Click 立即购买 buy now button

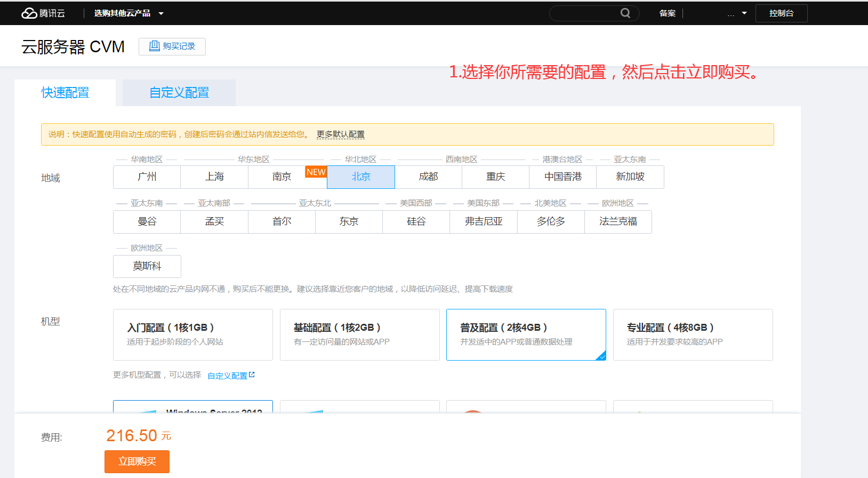[x=137, y=461]
